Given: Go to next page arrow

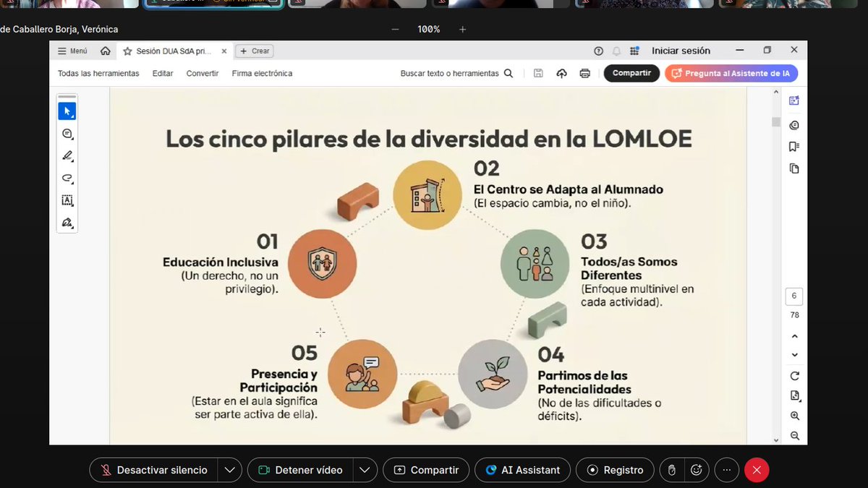Looking at the screenshot, I should [795, 355].
